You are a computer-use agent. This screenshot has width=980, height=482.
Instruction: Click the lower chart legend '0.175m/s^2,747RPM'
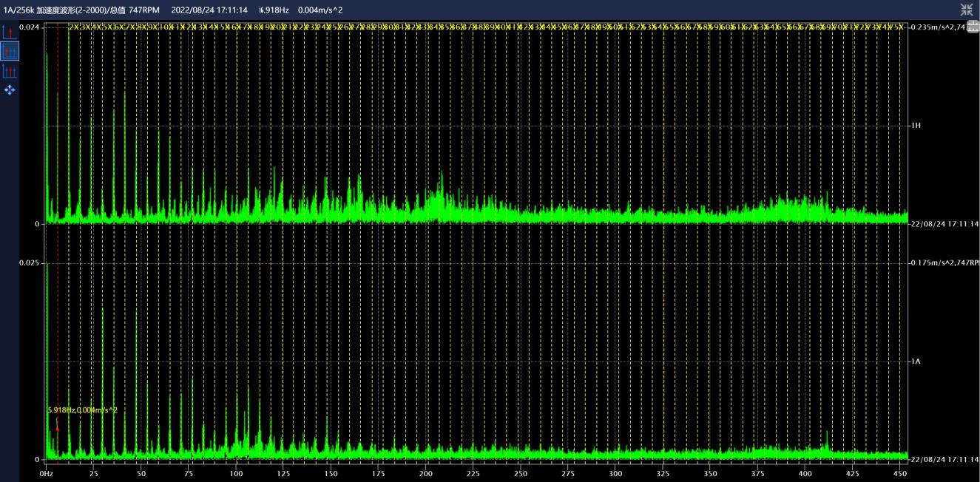pyautogui.click(x=945, y=263)
